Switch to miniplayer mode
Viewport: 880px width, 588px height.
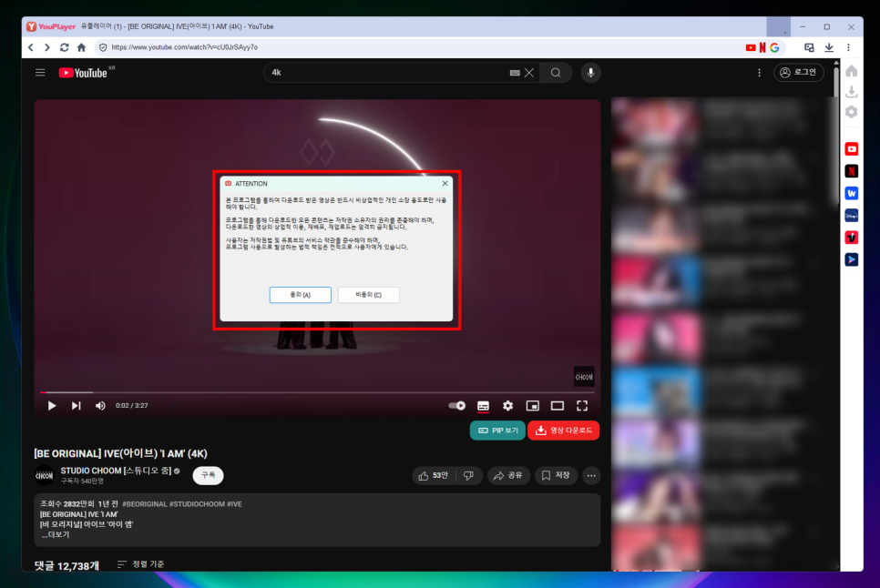(533, 405)
